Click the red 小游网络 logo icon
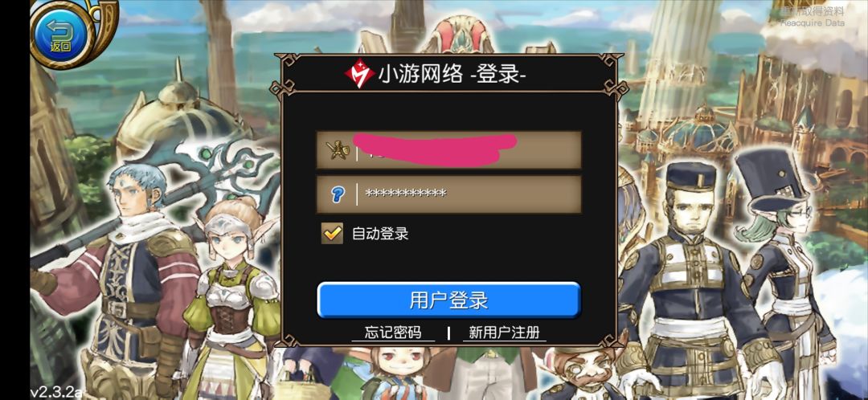This screenshot has height=400, width=868. point(359,74)
